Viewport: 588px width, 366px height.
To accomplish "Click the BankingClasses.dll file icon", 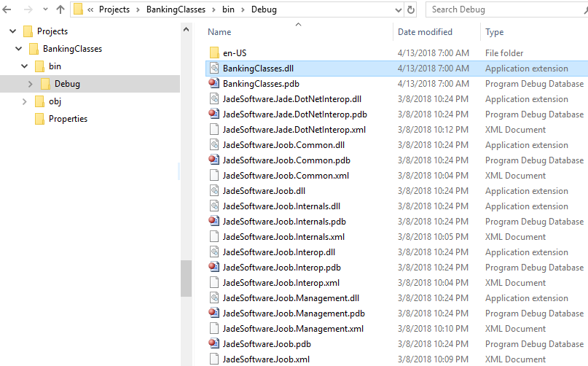I will coord(214,69).
